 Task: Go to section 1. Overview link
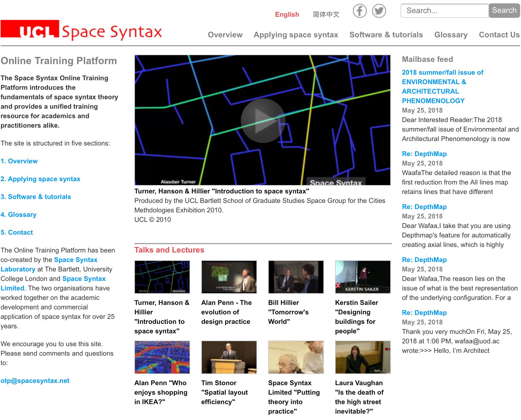click(19, 161)
